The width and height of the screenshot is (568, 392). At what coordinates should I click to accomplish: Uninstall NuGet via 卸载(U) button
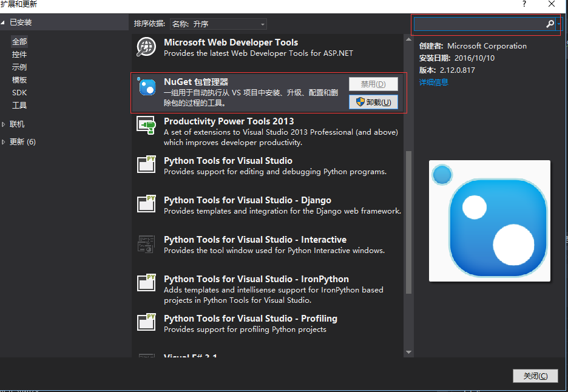[x=373, y=102]
